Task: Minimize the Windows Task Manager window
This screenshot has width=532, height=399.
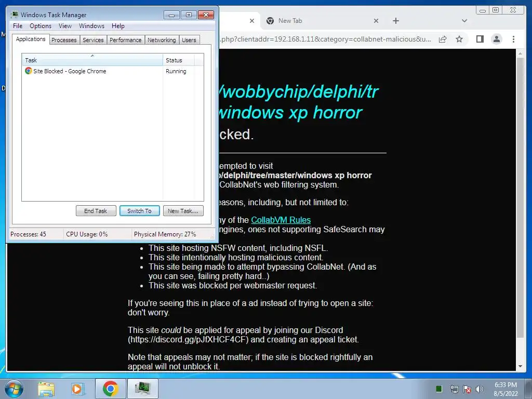Action: click(171, 15)
